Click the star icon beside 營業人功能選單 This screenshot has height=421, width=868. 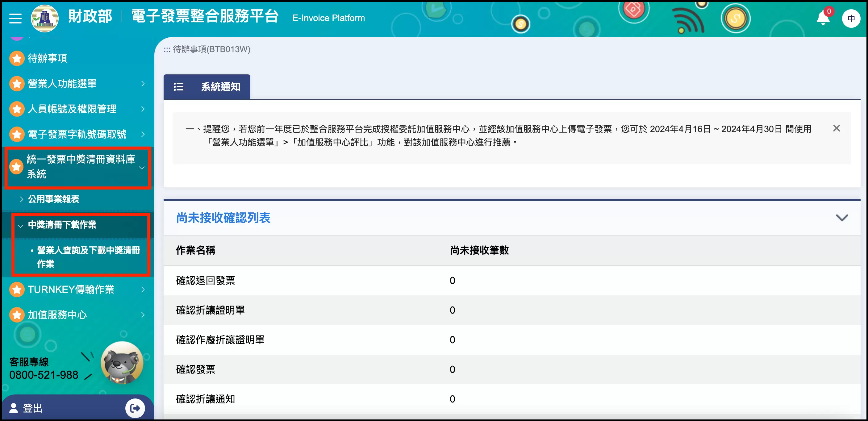(16, 84)
